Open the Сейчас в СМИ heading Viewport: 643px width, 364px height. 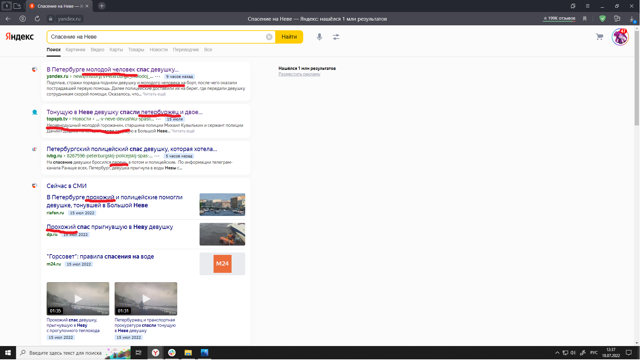coord(67,186)
